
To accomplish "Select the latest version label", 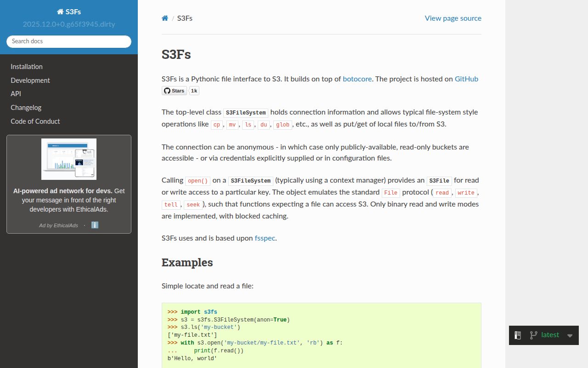I will 550,335.
